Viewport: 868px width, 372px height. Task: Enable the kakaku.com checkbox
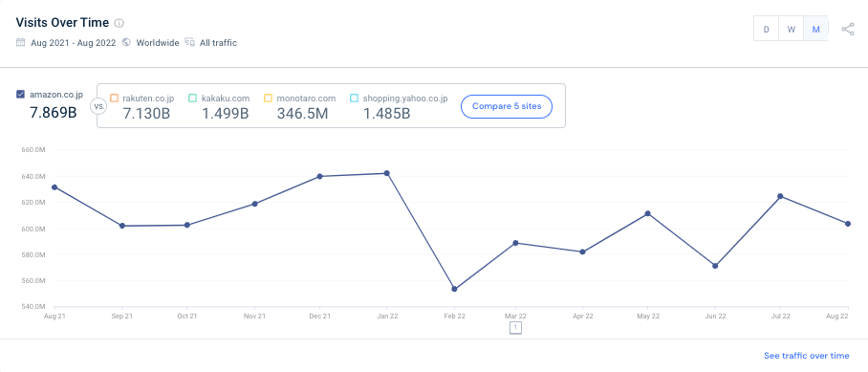[193, 98]
